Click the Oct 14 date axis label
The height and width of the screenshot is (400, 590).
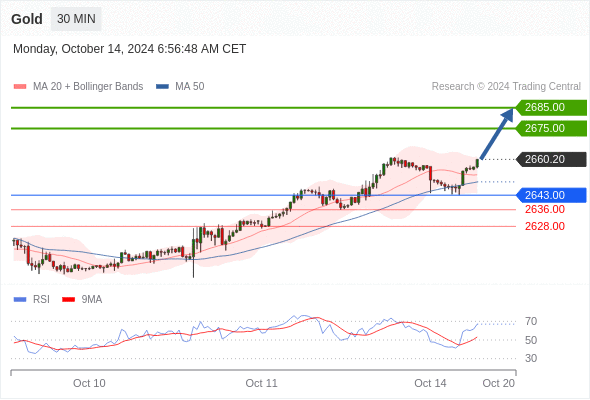(430, 383)
